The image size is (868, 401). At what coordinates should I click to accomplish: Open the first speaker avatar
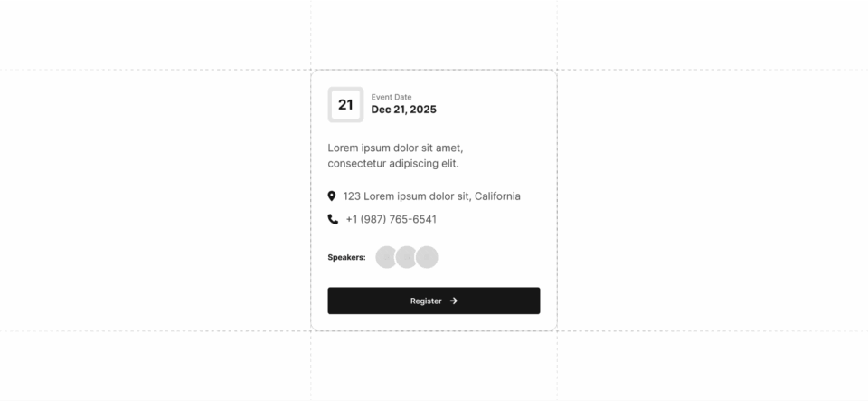tap(386, 258)
